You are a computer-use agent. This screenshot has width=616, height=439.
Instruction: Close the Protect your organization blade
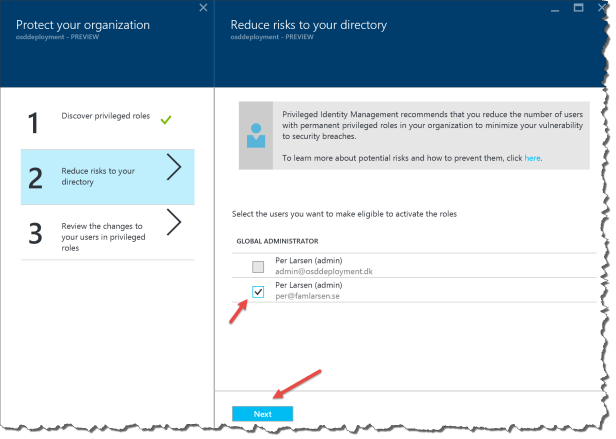(204, 9)
